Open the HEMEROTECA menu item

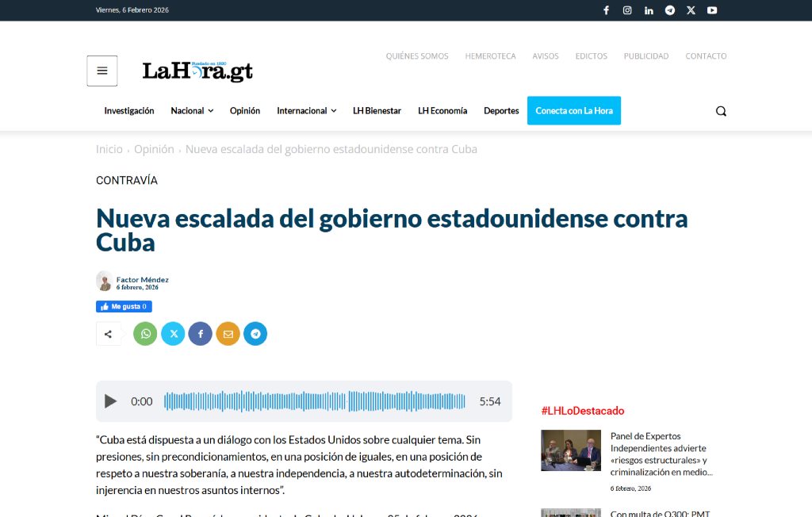pyautogui.click(x=490, y=56)
